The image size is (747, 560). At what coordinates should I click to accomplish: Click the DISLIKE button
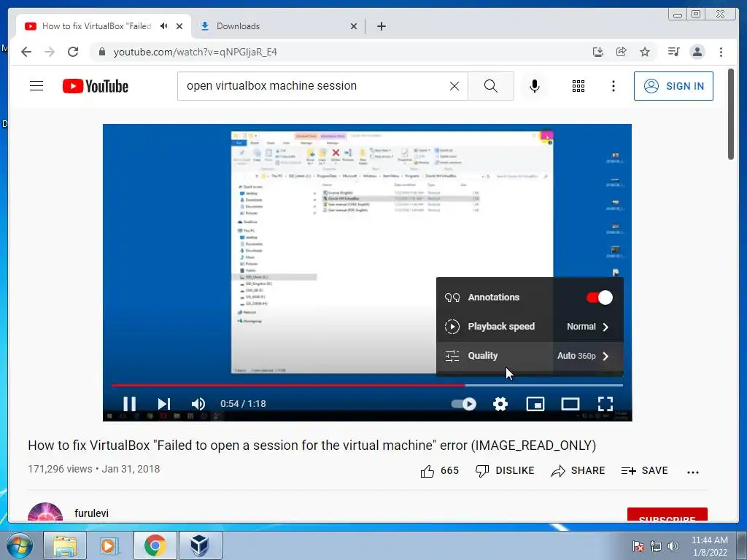click(x=505, y=471)
